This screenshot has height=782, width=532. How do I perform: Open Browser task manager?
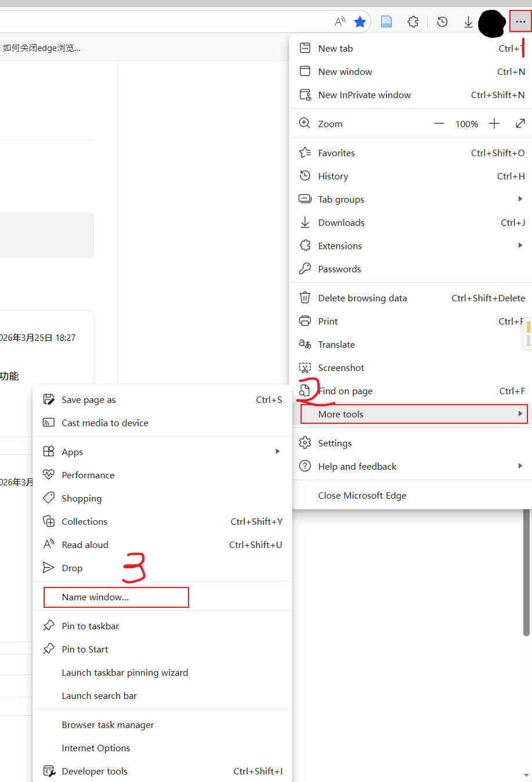click(x=162, y=725)
